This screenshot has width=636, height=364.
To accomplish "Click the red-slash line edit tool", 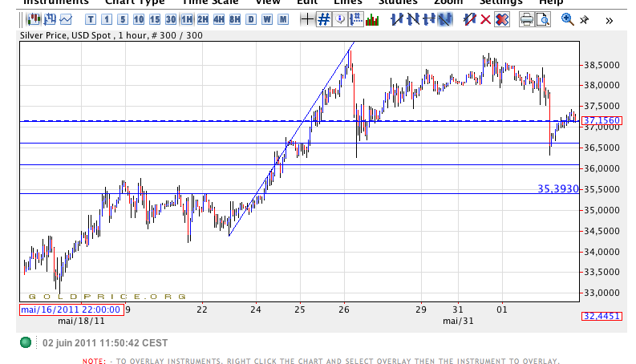I will point(470,19).
